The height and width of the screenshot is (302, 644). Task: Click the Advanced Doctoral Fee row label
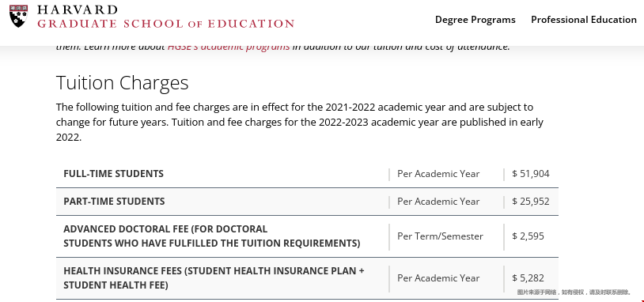click(211, 236)
